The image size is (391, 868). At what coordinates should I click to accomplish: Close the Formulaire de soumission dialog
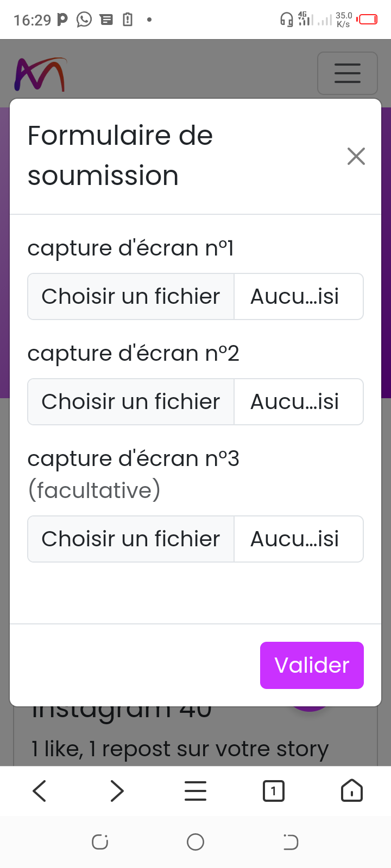[x=356, y=156]
